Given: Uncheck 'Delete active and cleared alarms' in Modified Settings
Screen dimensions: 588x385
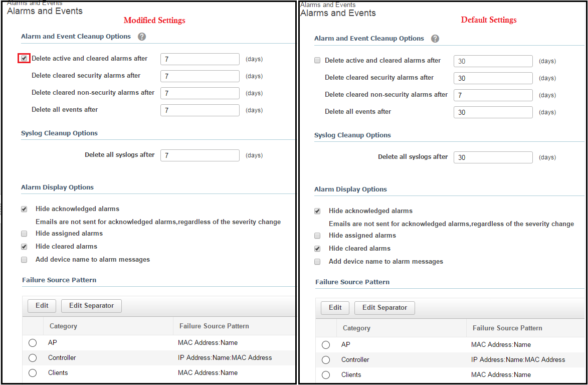Looking at the screenshot, I should [24, 59].
